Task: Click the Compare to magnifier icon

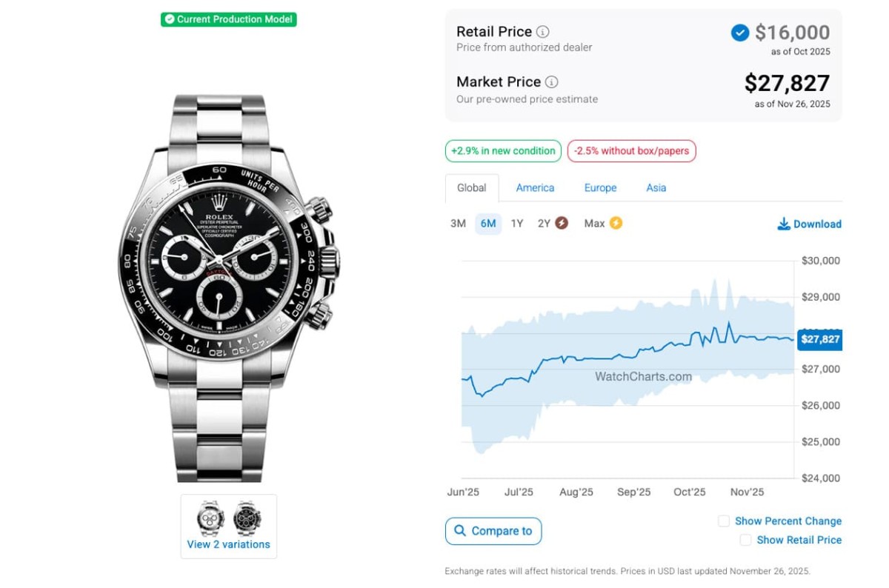Action: [460, 531]
